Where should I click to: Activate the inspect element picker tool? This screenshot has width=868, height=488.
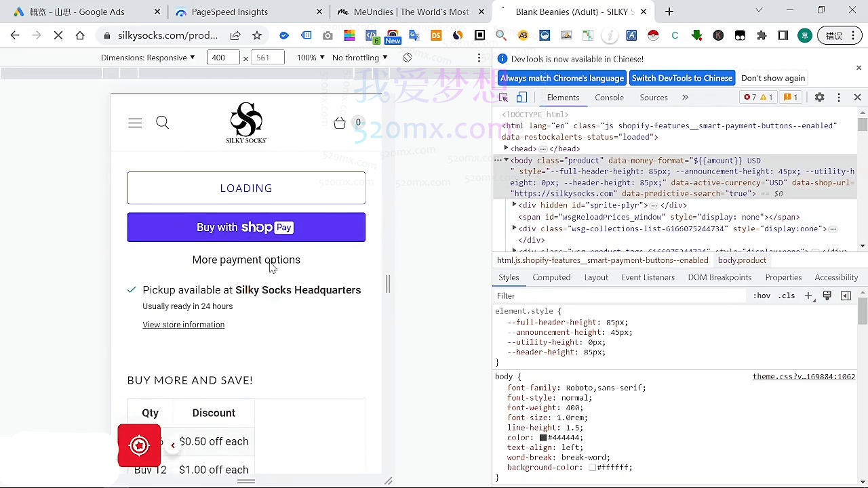(503, 98)
